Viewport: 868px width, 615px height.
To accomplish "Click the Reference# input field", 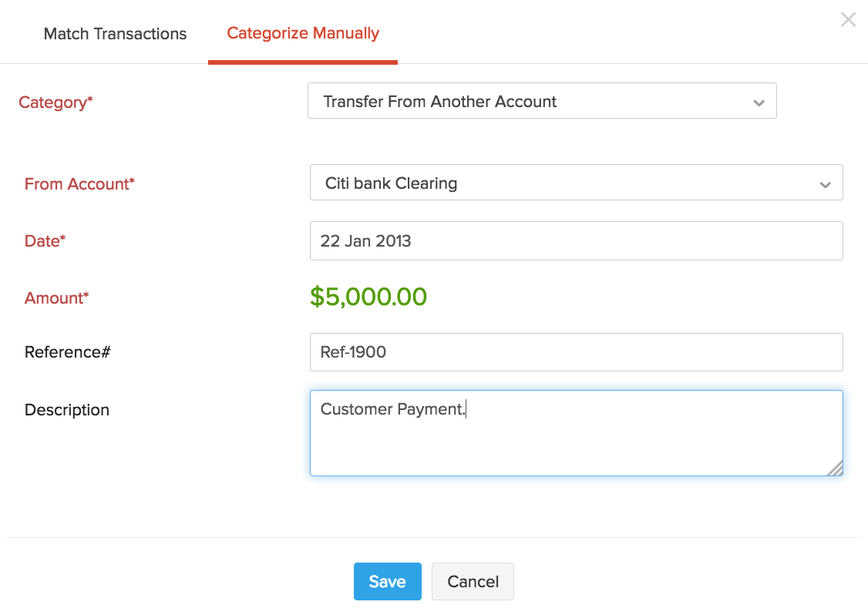I will pyautogui.click(x=577, y=352).
